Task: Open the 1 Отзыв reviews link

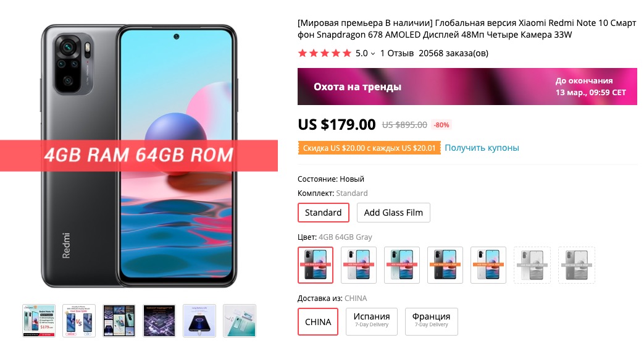Action: (x=397, y=53)
